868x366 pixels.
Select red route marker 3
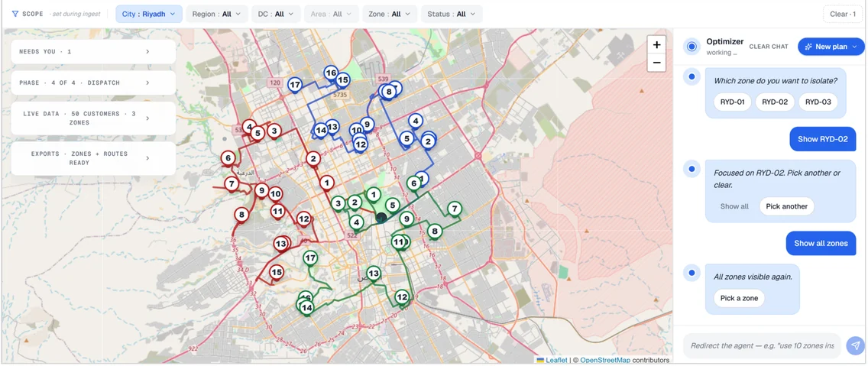(x=274, y=131)
